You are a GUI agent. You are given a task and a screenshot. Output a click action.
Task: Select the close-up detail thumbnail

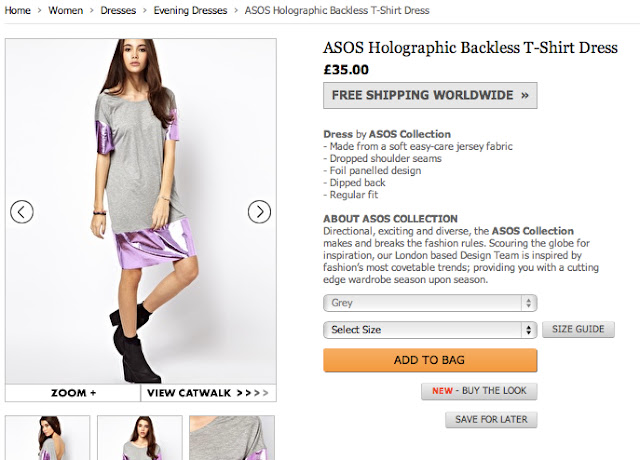tap(231, 438)
